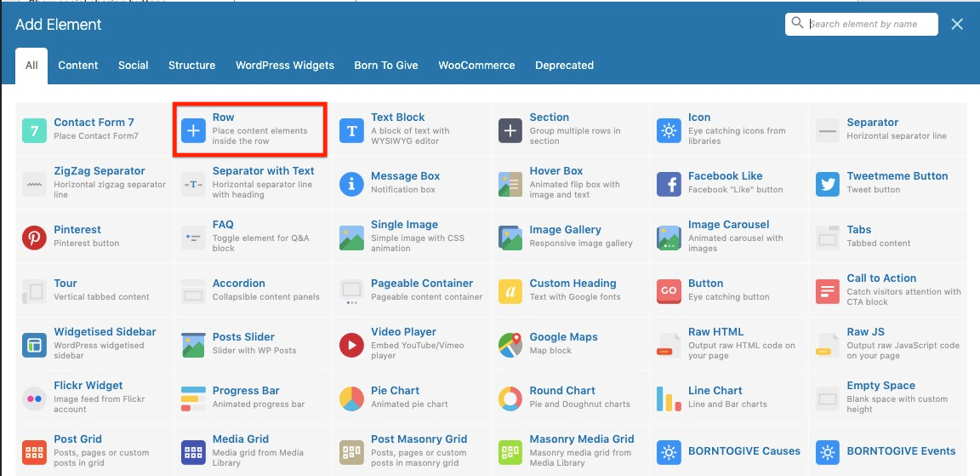Click the Round Chart doughnut icon
This screenshot has height=476, width=980.
510,399
